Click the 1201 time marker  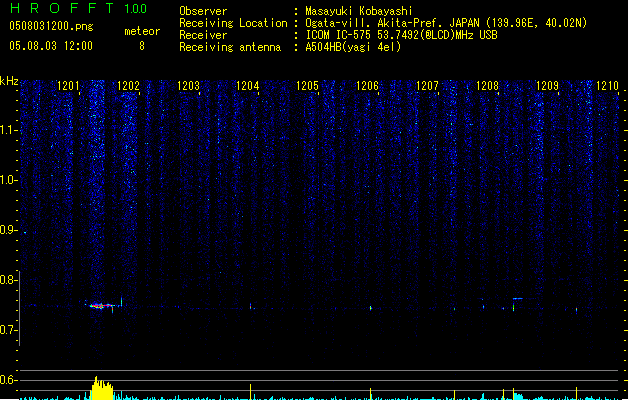68,85
